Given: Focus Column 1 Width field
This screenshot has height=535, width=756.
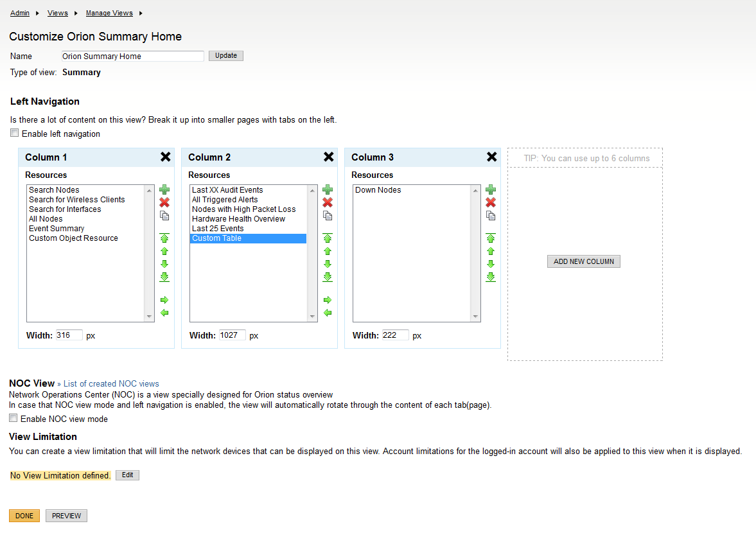Looking at the screenshot, I should (69, 335).
